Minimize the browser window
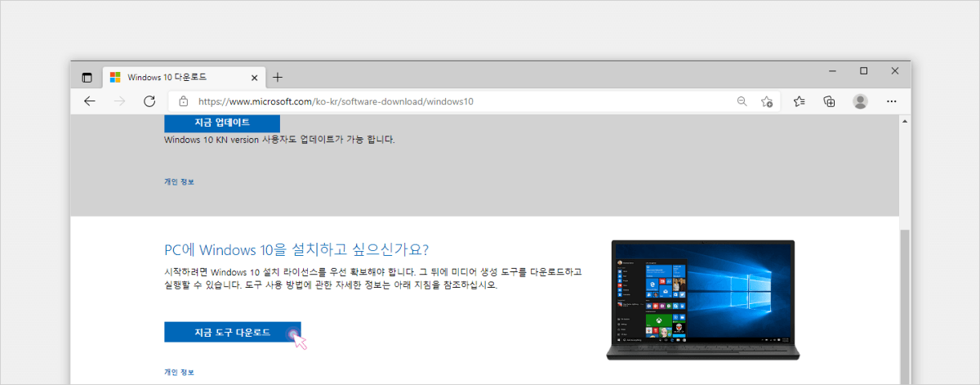This screenshot has width=980, height=385. click(831, 71)
